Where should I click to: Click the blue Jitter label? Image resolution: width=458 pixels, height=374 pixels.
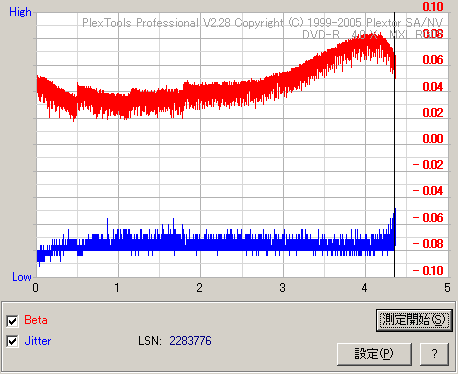(x=38, y=341)
